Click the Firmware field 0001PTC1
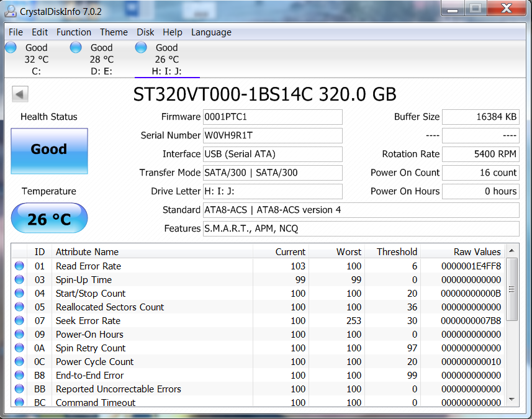Screen dimensions: 532x419 (273, 117)
